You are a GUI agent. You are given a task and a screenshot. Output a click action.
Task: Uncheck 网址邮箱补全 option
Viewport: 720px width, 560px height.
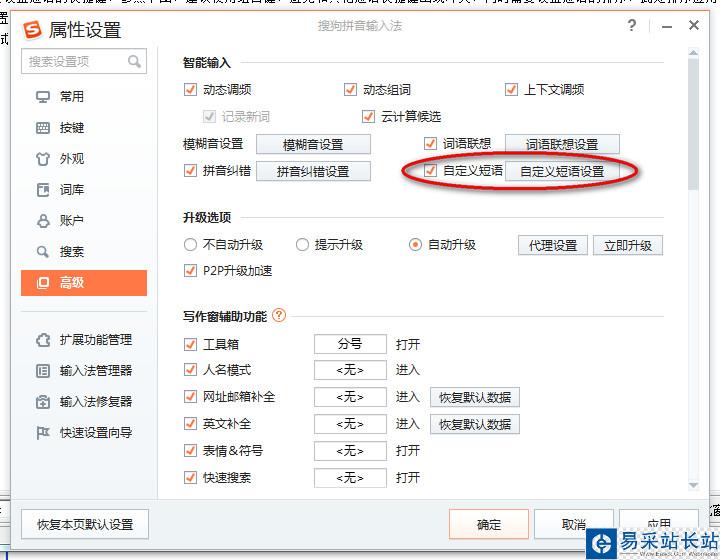point(191,397)
